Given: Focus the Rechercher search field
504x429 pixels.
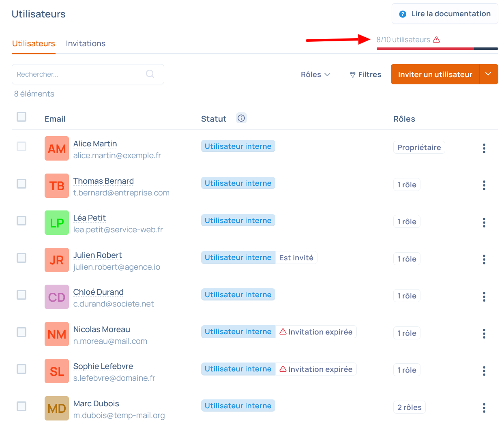Looking at the screenshot, I should click(79, 74).
